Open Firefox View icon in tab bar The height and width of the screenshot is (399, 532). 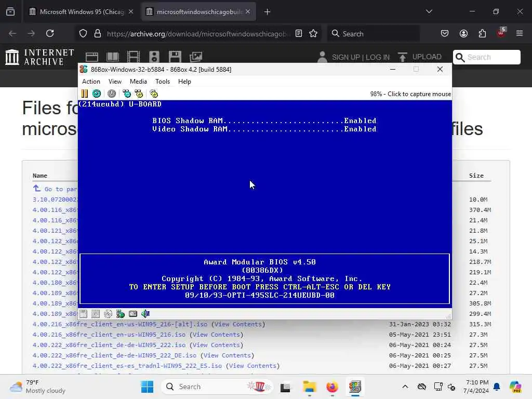(10, 12)
